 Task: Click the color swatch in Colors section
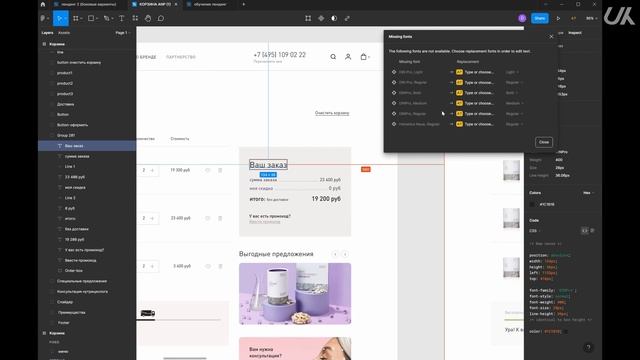532,204
